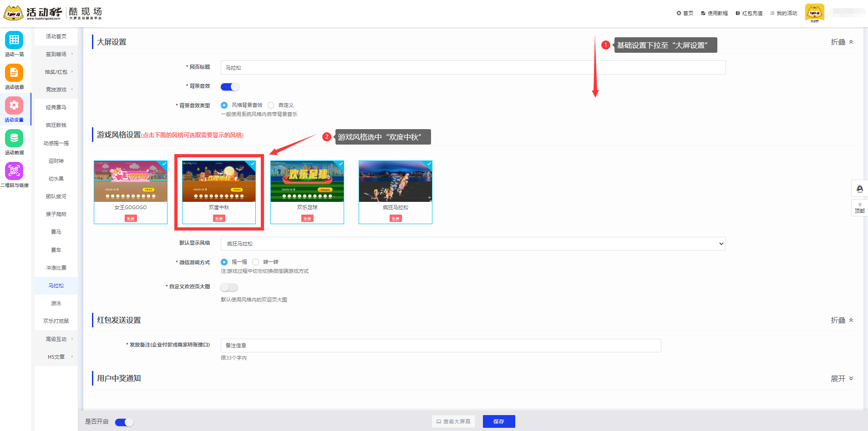Screen dimensions: 868x431
Task: Select 欢乐打地鼠 in the side menu
Action: point(56,321)
